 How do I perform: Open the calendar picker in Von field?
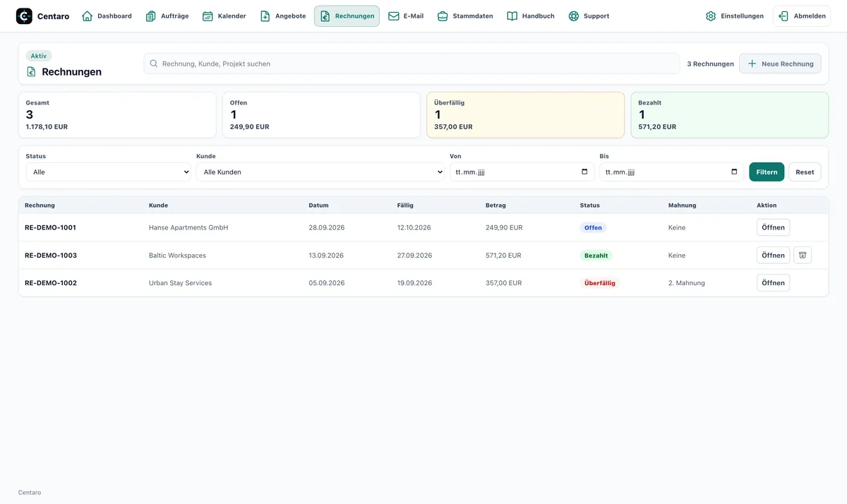584,172
